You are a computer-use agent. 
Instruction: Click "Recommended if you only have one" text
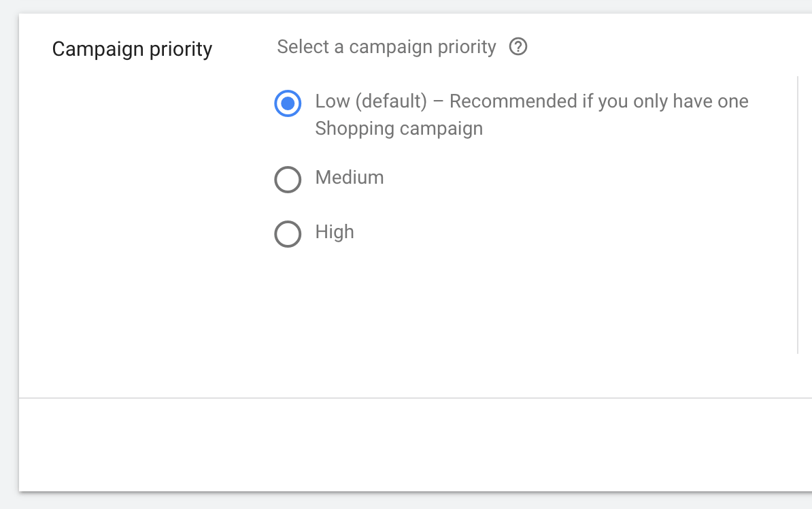598,101
